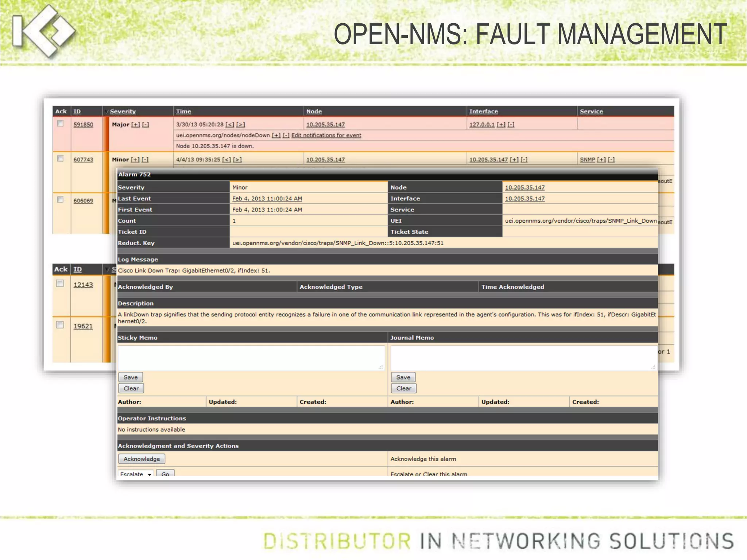Open alarm ID 591850
Viewport: 747px width, 560px height.
tap(83, 125)
